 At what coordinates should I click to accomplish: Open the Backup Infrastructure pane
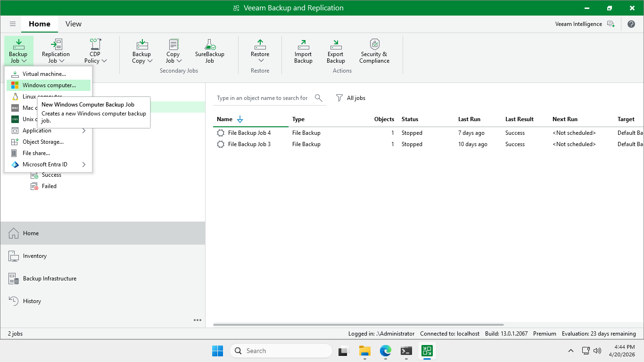point(103,279)
